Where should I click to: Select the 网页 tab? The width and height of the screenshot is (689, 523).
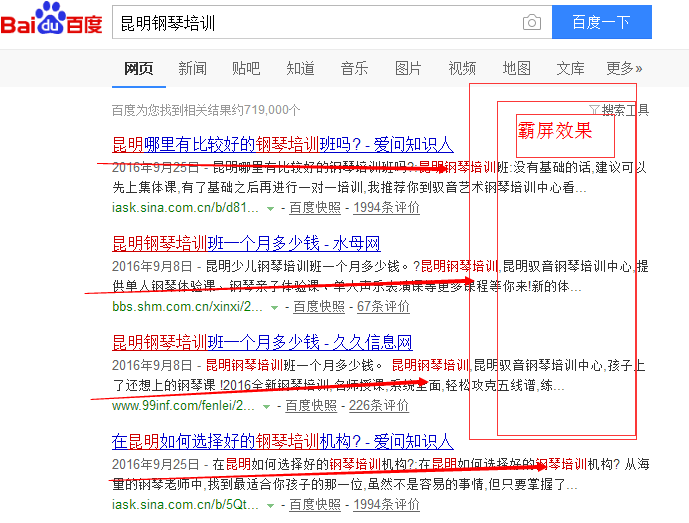tap(138, 69)
